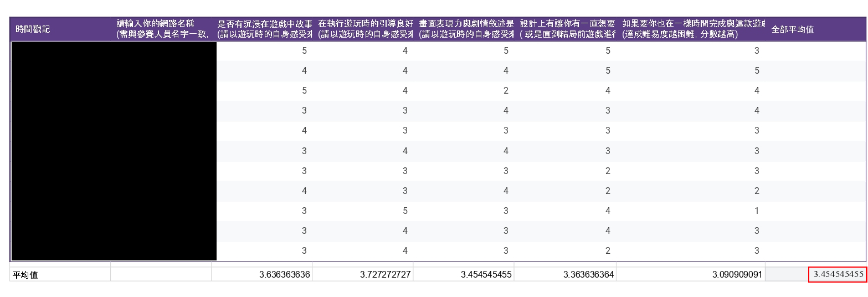Select the average cell showing 3.727272727
The height and width of the screenshot is (297, 868).
pyautogui.click(x=363, y=274)
